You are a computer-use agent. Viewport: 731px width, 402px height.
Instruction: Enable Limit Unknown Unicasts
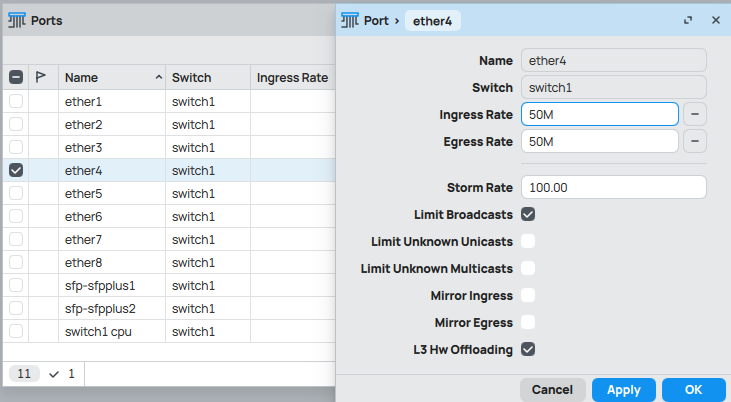[528, 241]
